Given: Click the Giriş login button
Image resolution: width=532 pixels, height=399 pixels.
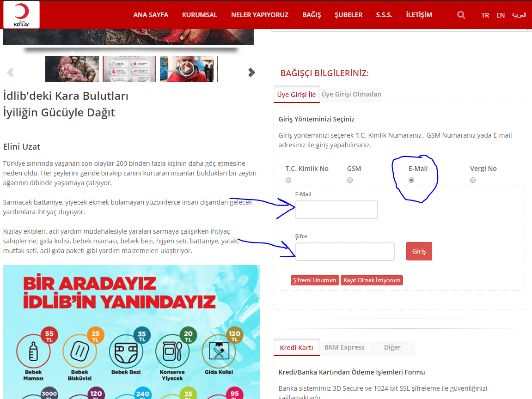Looking at the screenshot, I should (419, 251).
